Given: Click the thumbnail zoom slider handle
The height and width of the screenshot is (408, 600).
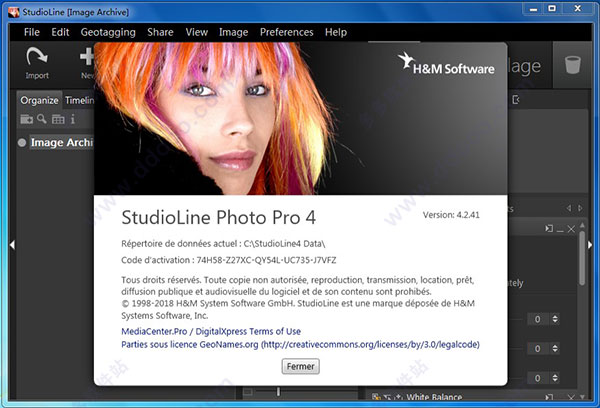Looking at the screenshot, I should pos(278,392).
